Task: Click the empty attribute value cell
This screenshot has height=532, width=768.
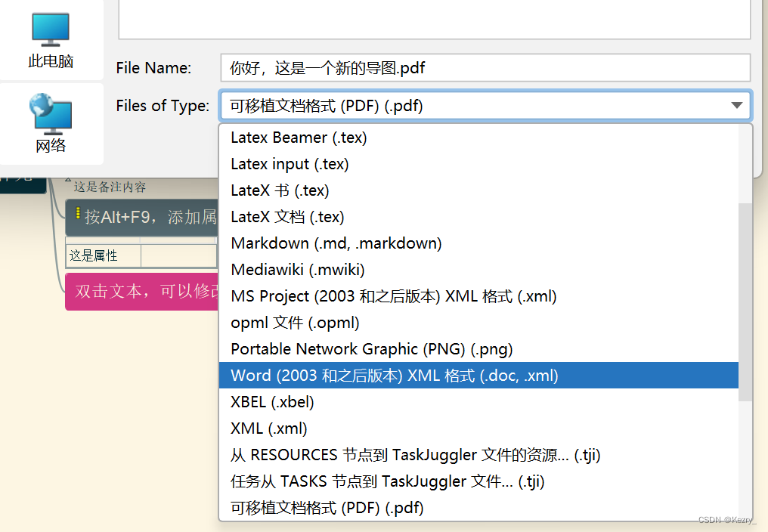Action: pos(179,255)
